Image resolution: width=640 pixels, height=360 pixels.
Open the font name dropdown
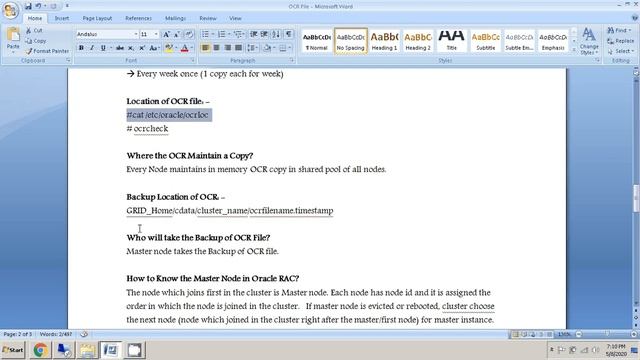pos(136,34)
